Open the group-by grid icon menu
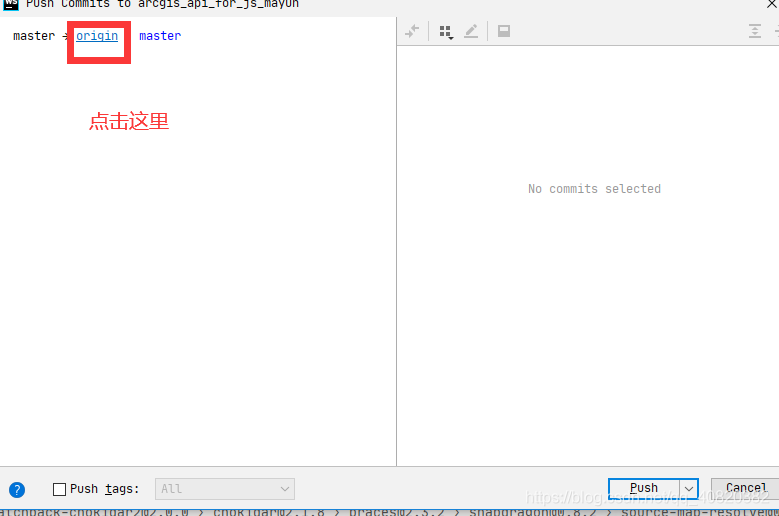The image size is (779, 516). coord(446,32)
